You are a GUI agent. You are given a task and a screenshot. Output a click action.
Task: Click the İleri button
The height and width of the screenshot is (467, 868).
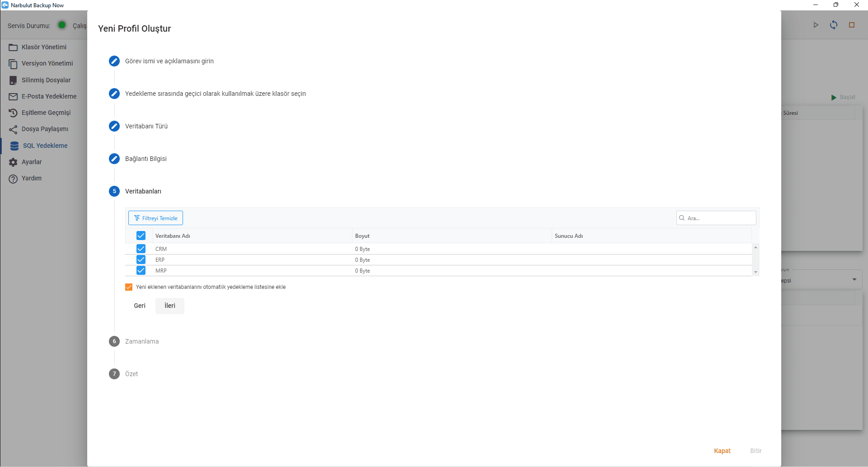point(170,306)
